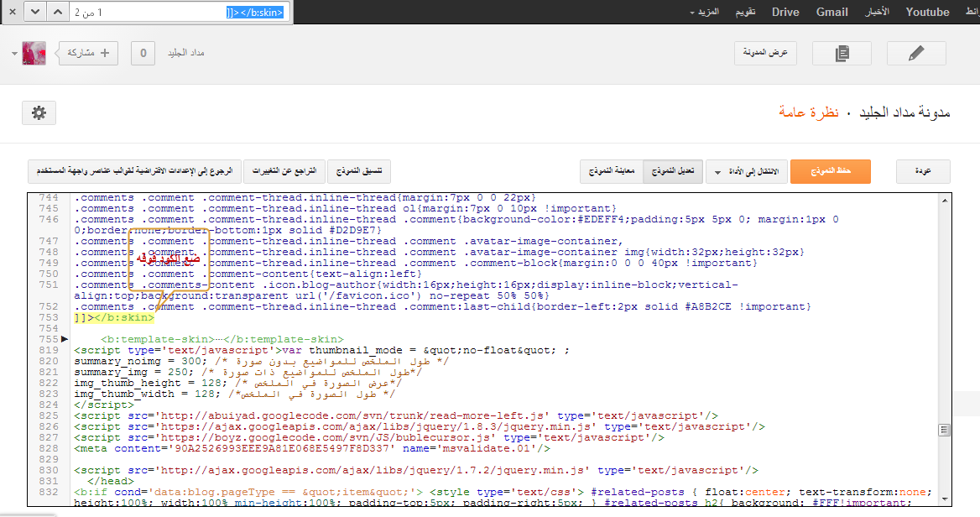980x517 pixels.
Task: Click the orange حفظ النموذج save button
Action: [830, 171]
